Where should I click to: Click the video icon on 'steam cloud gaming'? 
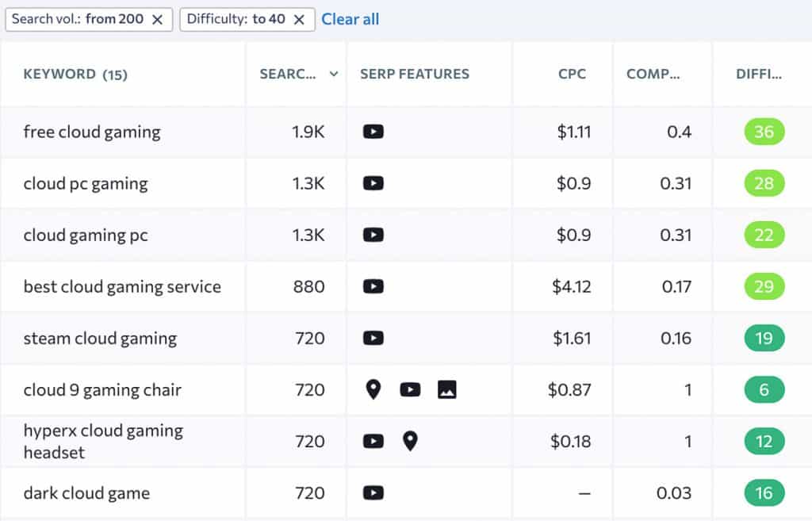pyautogui.click(x=373, y=338)
